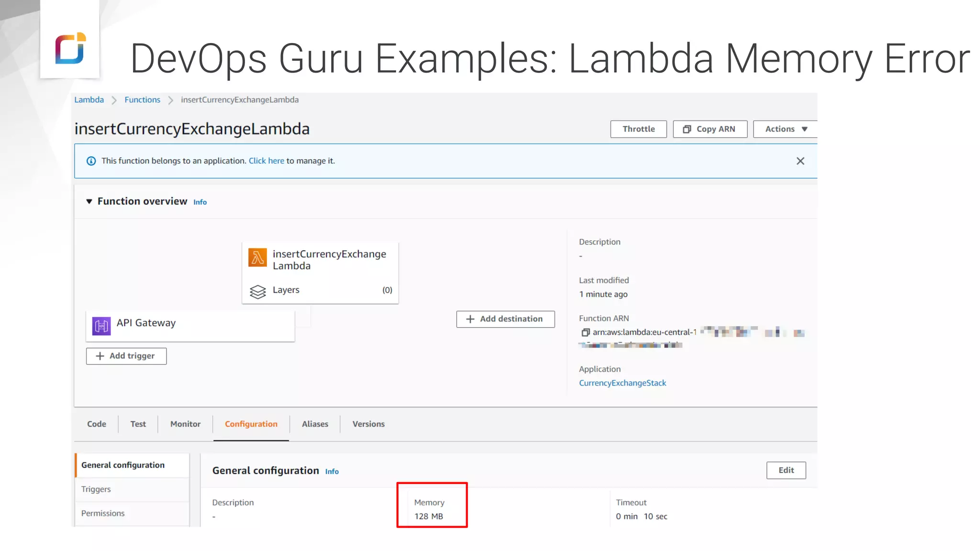Select the Layers row in the designer

tap(320, 290)
